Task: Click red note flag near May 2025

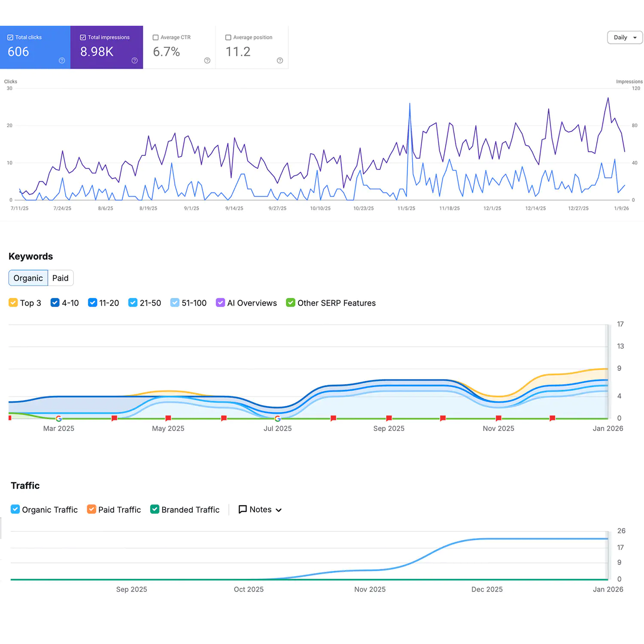Action: click(x=168, y=418)
